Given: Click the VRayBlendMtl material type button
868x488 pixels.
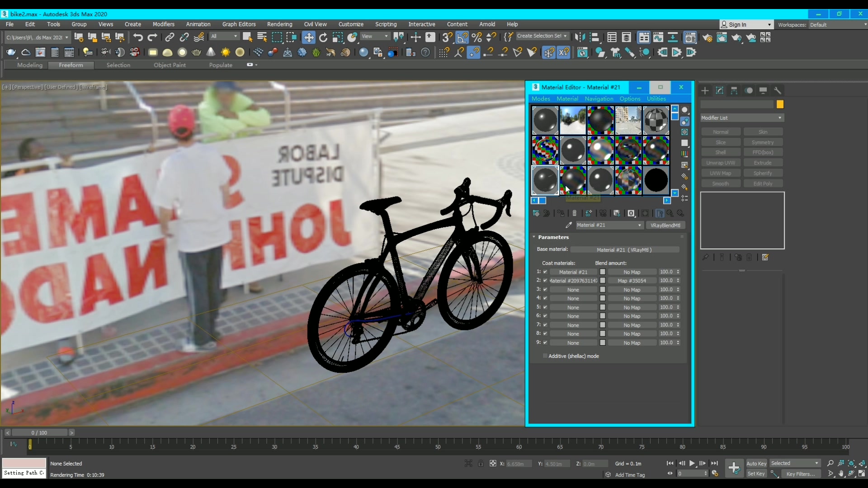Looking at the screenshot, I should pos(665,225).
